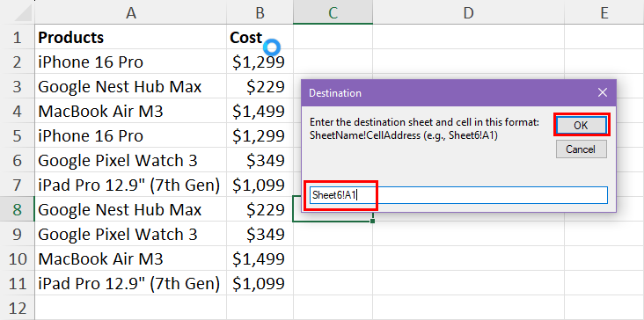Viewport: 644px width, 320px height.
Task: Select row 9 header
Action: 18,234
